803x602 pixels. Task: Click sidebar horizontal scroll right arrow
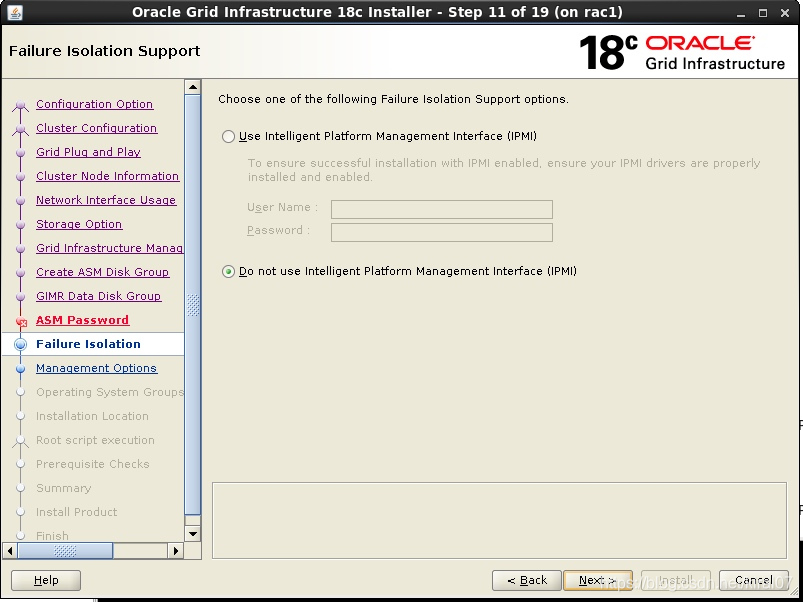tap(176, 551)
